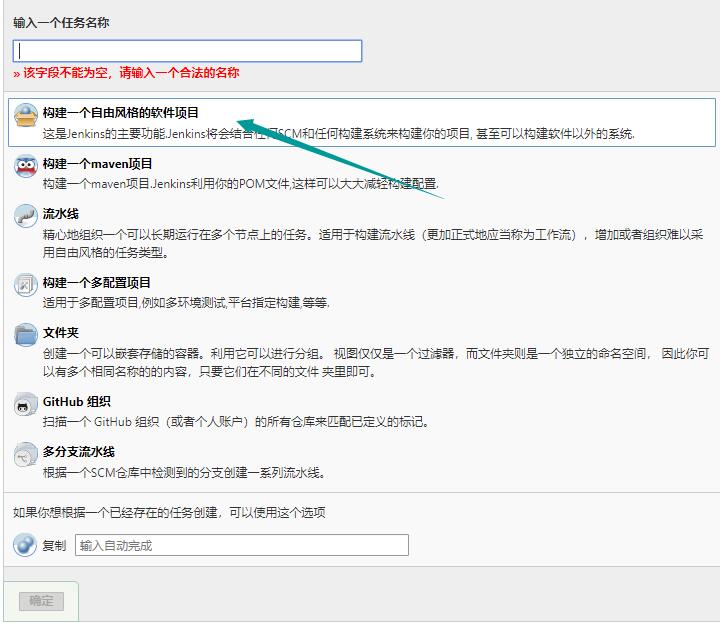
Task: Click the 输入自动完成 copy-from field
Action: [242, 545]
